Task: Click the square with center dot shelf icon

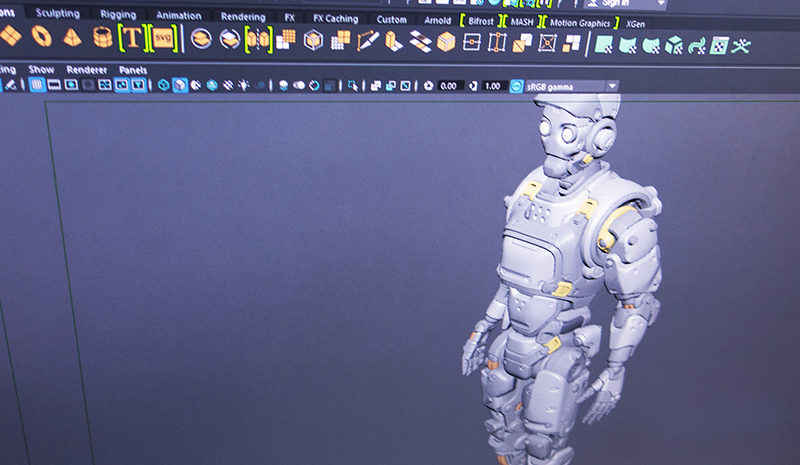Action: pos(471,42)
